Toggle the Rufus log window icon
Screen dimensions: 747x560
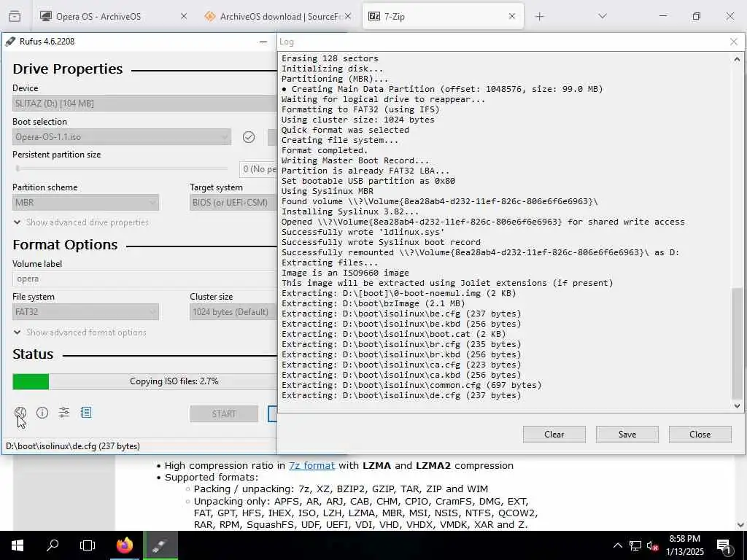[86, 413]
